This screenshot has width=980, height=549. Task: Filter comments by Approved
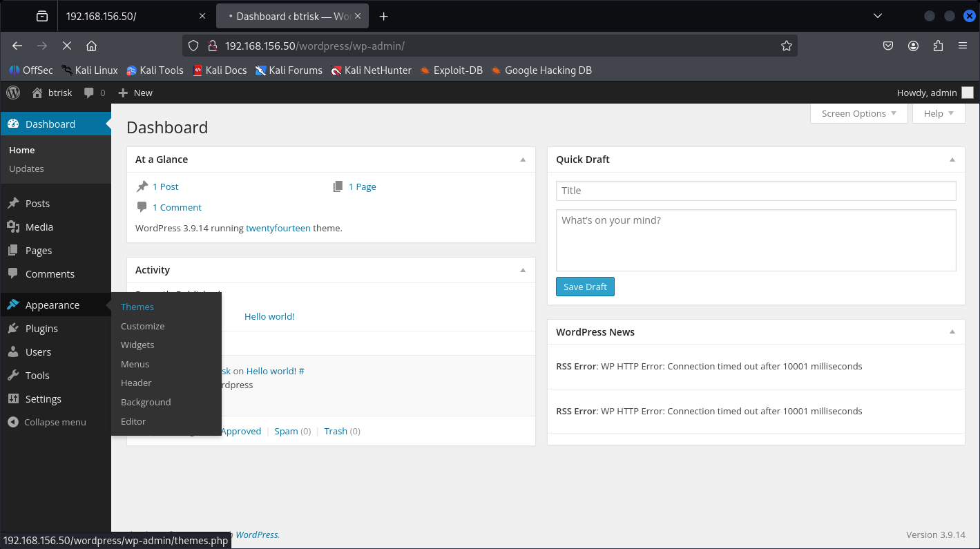241,431
